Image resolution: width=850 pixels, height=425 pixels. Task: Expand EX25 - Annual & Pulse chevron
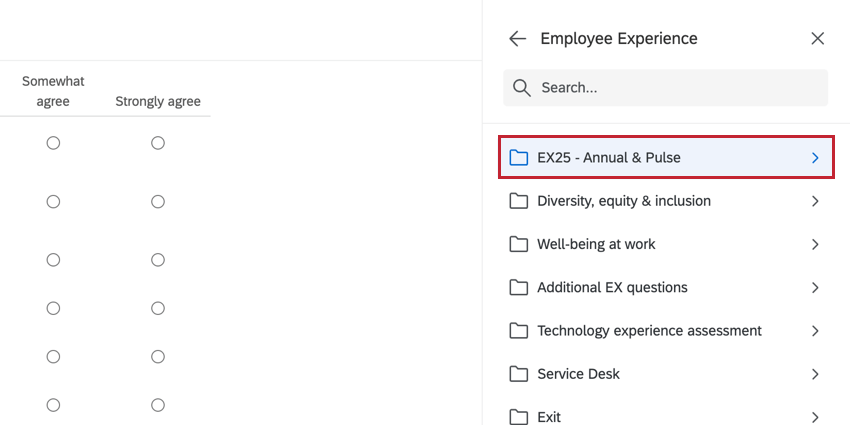[815, 158]
